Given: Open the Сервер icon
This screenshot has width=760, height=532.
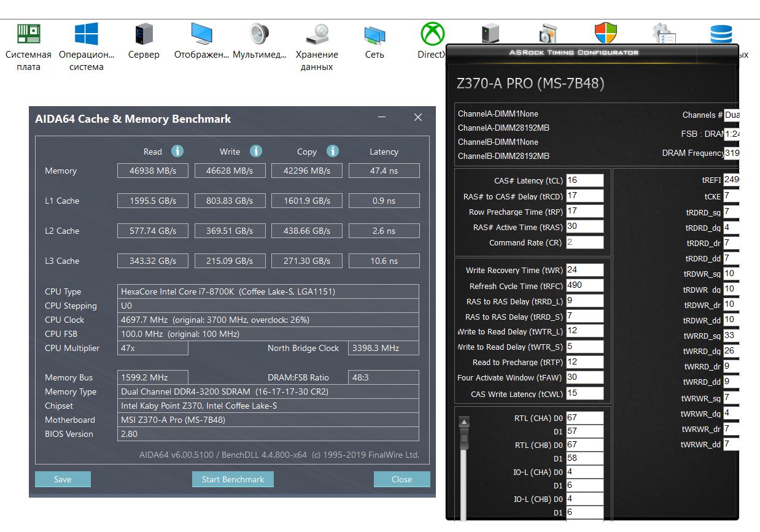Looking at the screenshot, I should [x=144, y=34].
